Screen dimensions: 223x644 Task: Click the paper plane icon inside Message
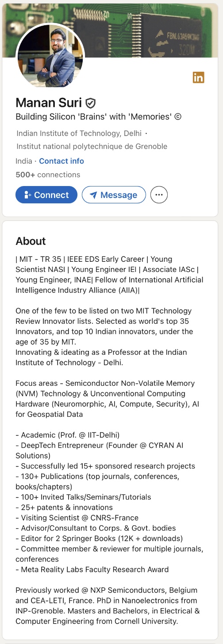(x=93, y=195)
